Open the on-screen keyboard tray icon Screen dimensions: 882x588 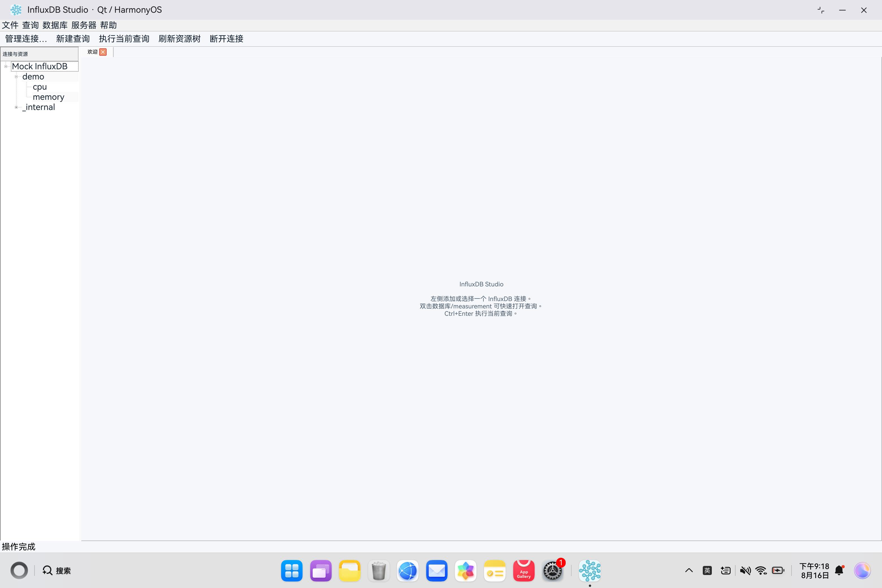click(726, 570)
